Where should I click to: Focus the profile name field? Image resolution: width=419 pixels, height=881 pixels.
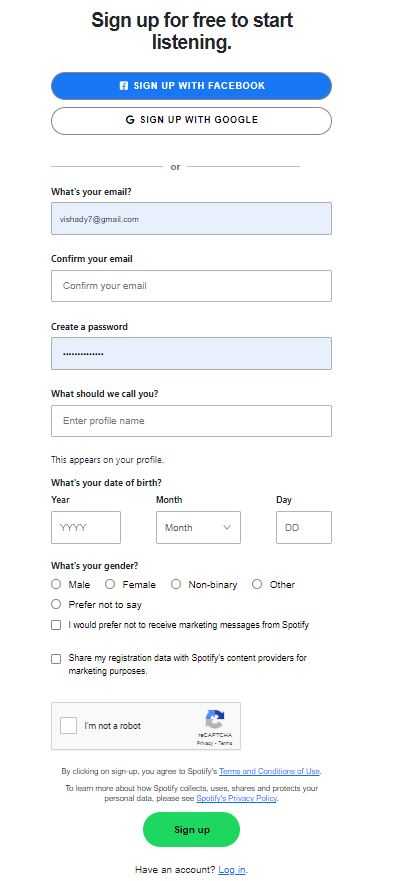[x=192, y=421]
